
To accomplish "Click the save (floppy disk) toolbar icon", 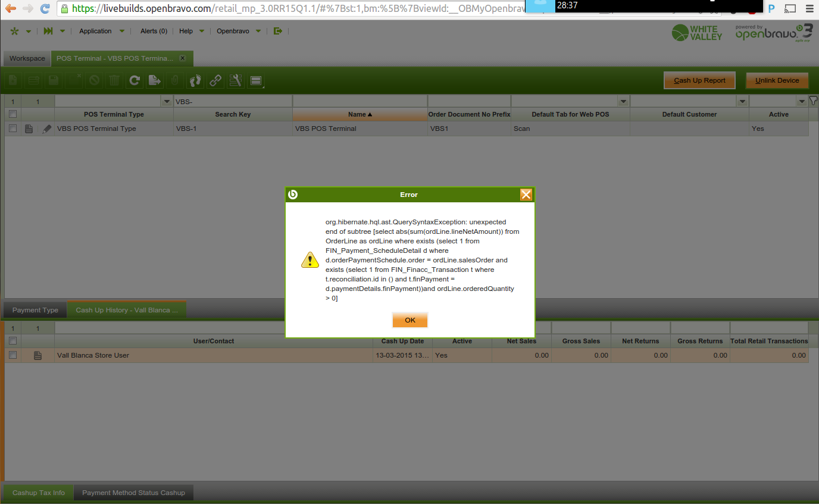I will coord(54,80).
